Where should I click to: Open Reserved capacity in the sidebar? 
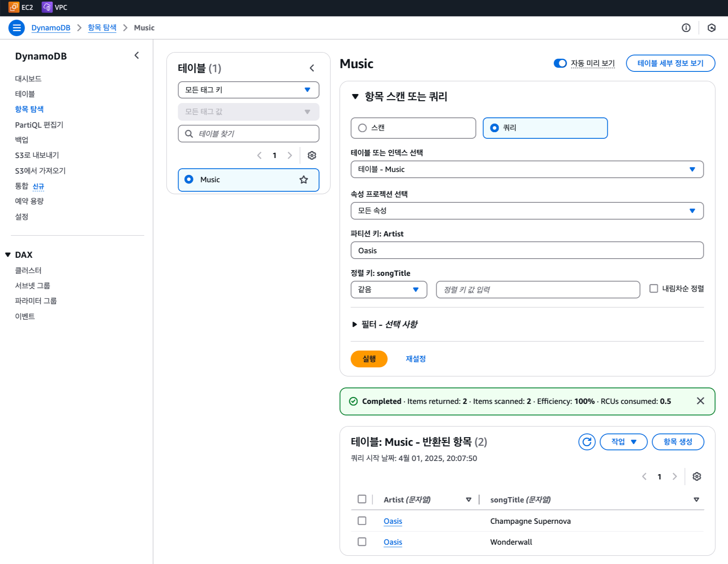pos(30,201)
